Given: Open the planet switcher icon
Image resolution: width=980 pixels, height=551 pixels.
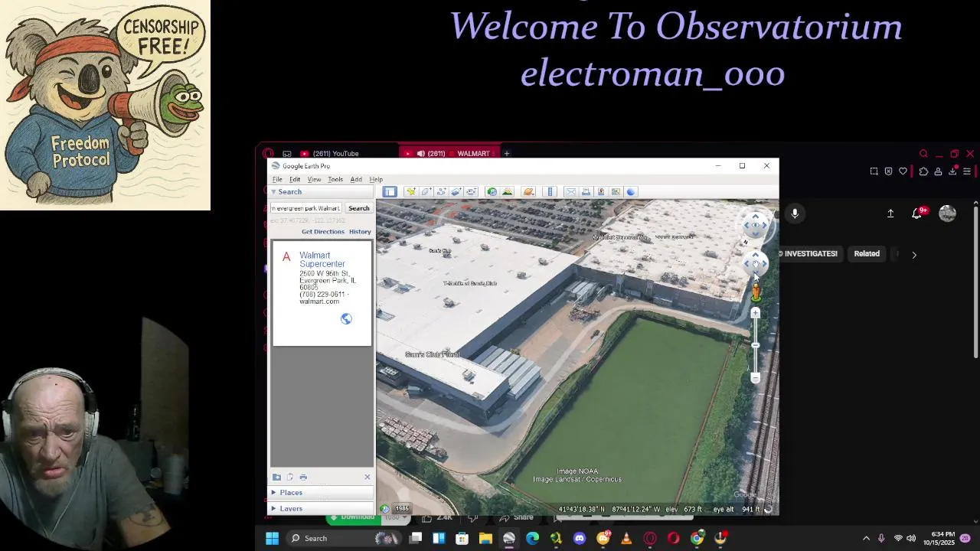Looking at the screenshot, I should click(x=528, y=192).
